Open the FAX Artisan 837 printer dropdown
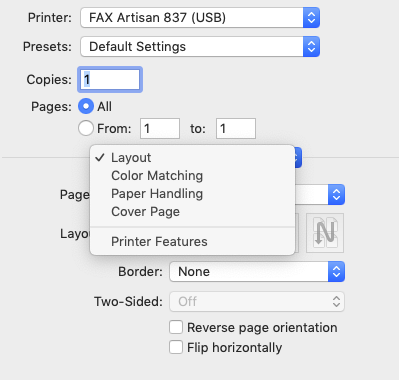399x380 pixels. pyautogui.click(x=200, y=17)
